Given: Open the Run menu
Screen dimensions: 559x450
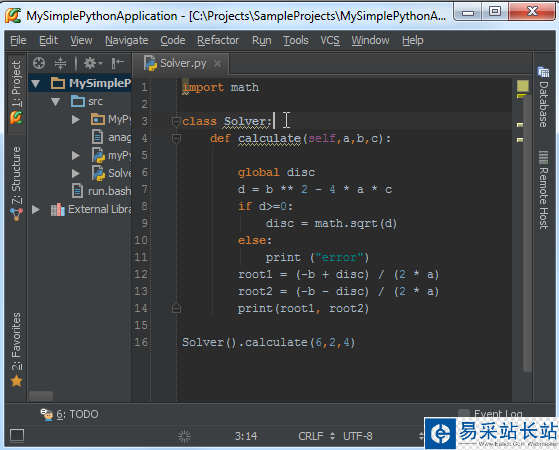Looking at the screenshot, I should [262, 40].
